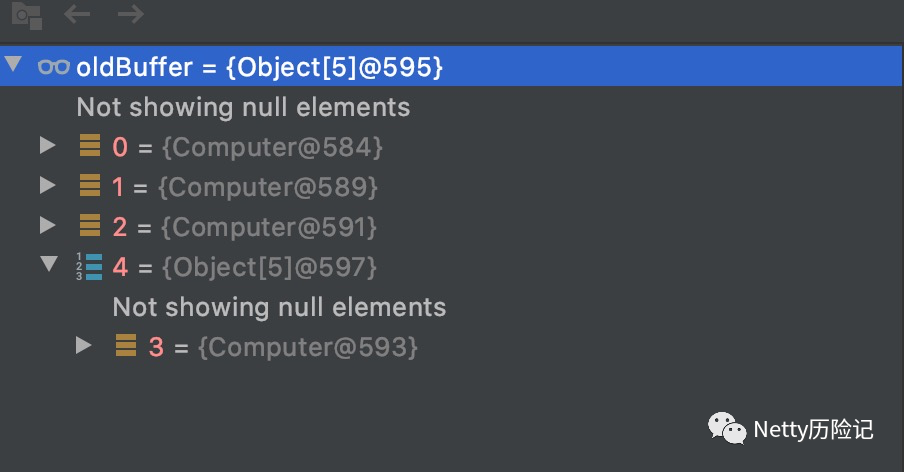The height and width of the screenshot is (472, 904).
Task: Click the back navigation arrow
Action: point(77,14)
